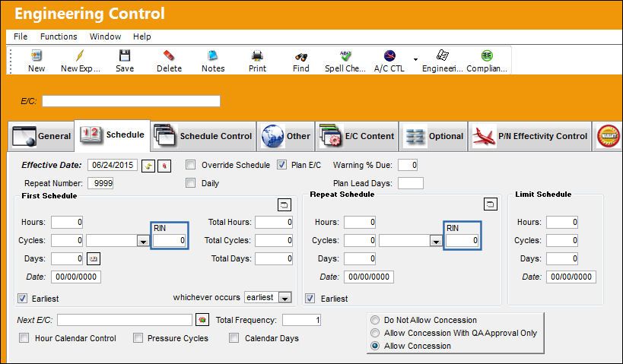Open the Help menu
This screenshot has width=623, height=364.
point(141,36)
